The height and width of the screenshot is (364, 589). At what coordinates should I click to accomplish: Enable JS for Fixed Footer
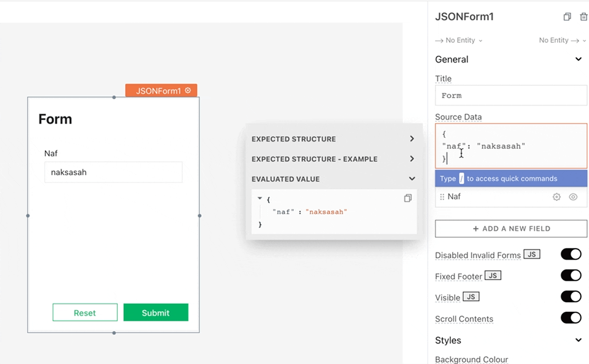click(493, 275)
